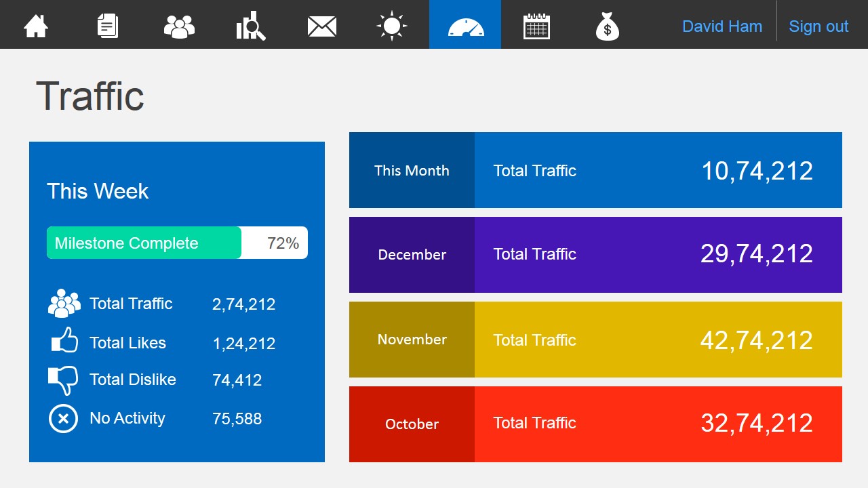Viewport: 868px width, 488px height.
Task: Click Total Traffic label in December row
Action: 535,254
